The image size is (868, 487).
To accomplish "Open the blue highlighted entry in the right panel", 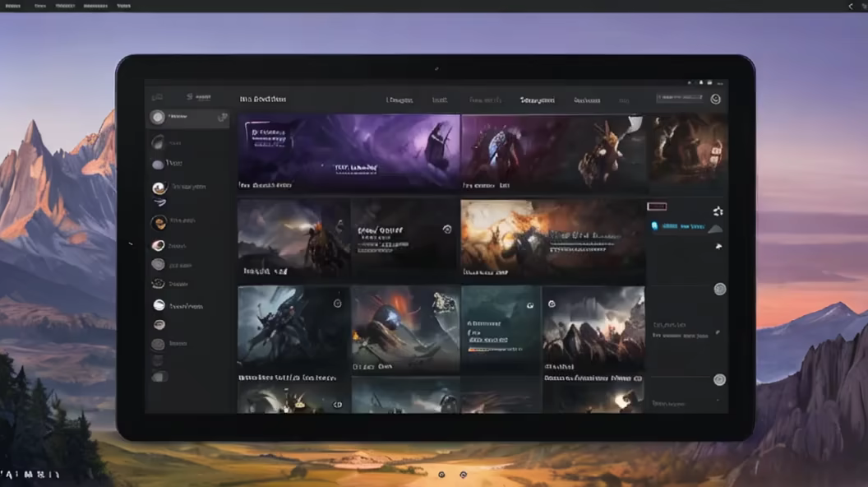I will coord(678,225).
